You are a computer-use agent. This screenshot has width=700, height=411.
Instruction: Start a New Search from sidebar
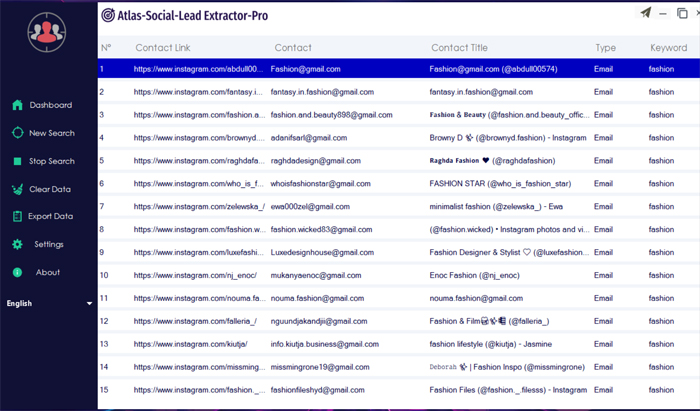[52, 133]
